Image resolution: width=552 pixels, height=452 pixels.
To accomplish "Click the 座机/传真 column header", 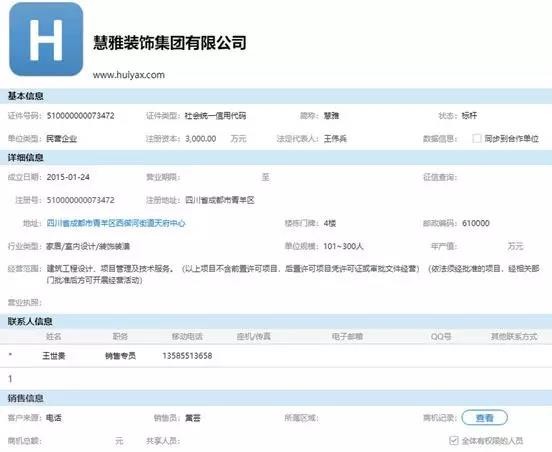I will click(254, 337).
